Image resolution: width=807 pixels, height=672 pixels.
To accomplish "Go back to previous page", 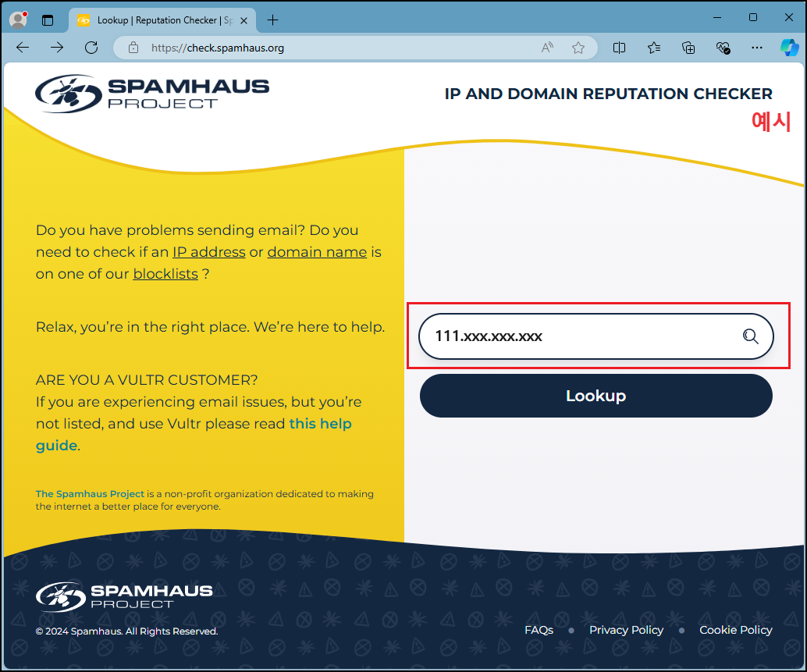I will point(23,48).
